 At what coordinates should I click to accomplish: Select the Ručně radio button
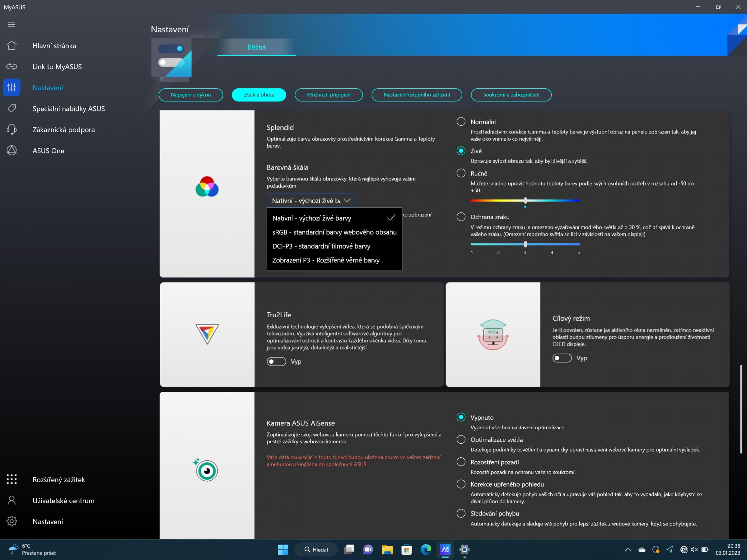coord(461,173)
